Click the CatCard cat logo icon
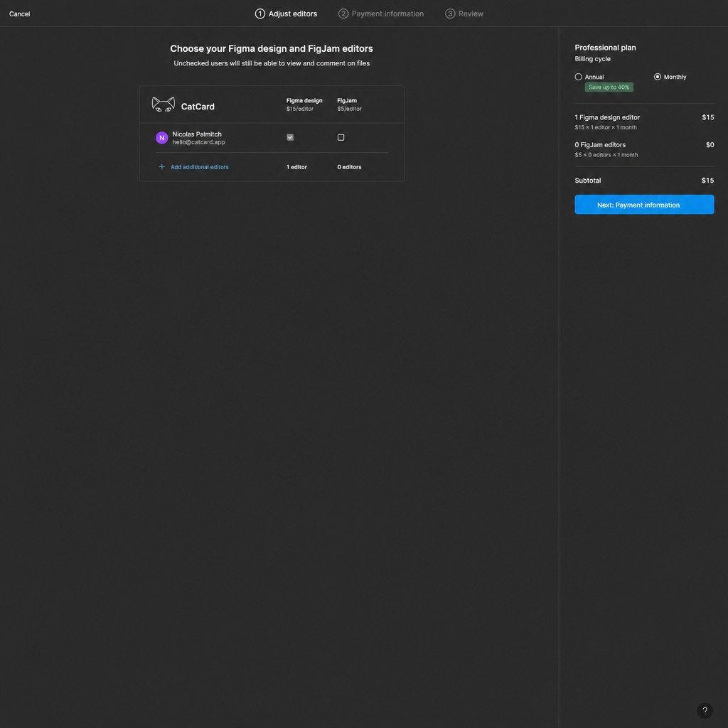728x728 pixels. [164, 105]
